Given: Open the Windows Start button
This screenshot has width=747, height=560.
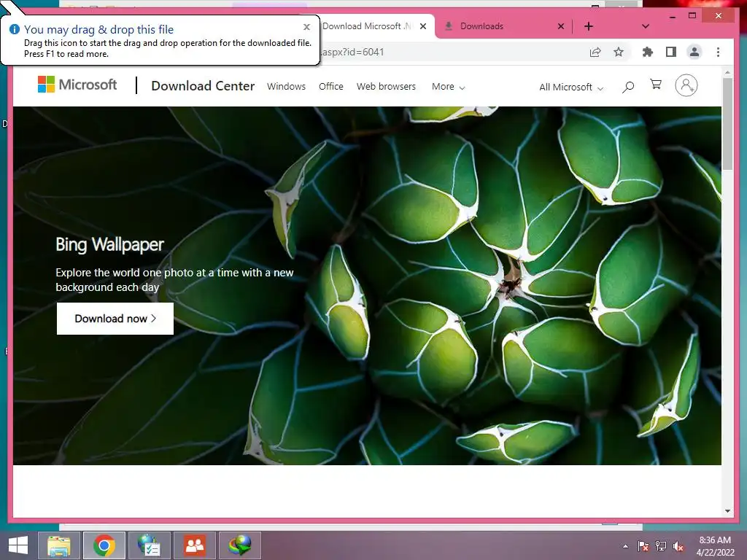Looking at the screenshot, I should point(18,545).
